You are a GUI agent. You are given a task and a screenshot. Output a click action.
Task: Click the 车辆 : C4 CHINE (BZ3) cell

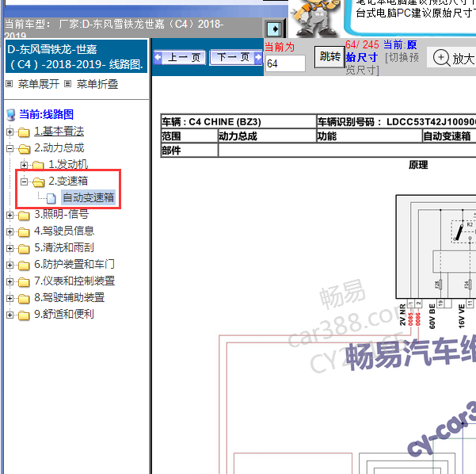pyautogui.click(x=238, y=121)
